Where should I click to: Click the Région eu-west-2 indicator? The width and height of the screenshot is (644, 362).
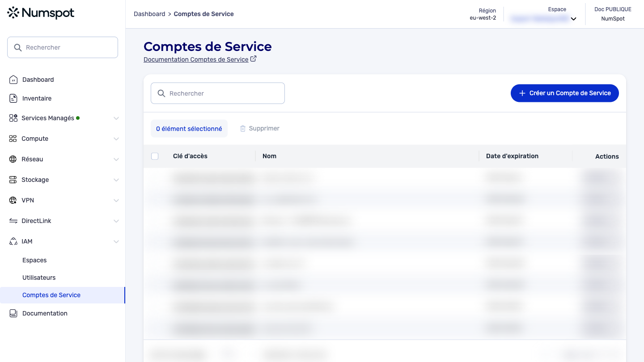click(483, 14)
